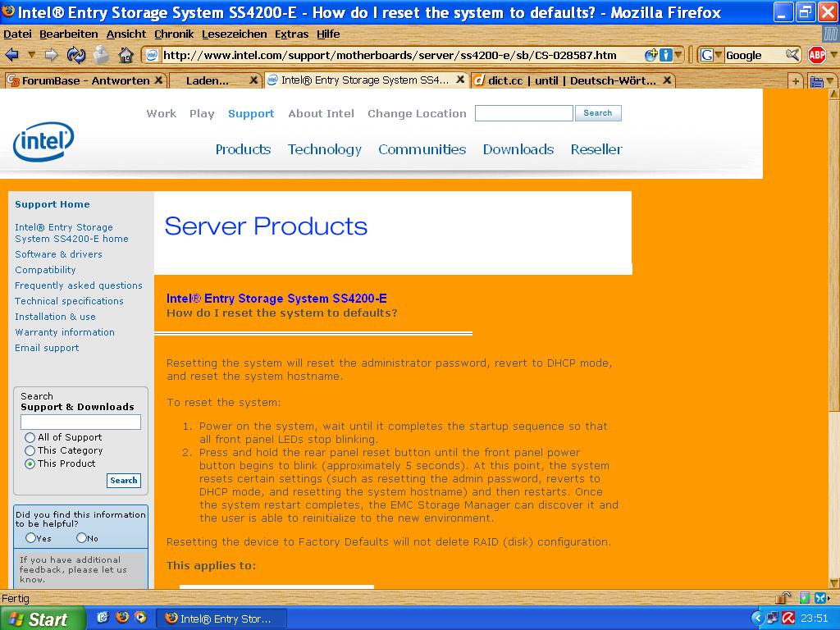
Task: Choose Yes for helpful information
Action: (30, 538)
